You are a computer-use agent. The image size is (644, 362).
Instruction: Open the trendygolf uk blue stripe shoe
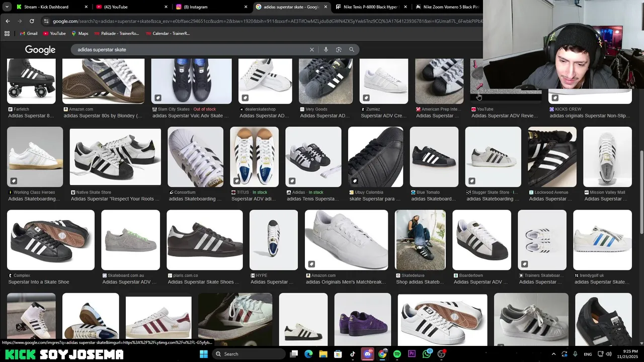pyautogui.click(x=602, y=240)
